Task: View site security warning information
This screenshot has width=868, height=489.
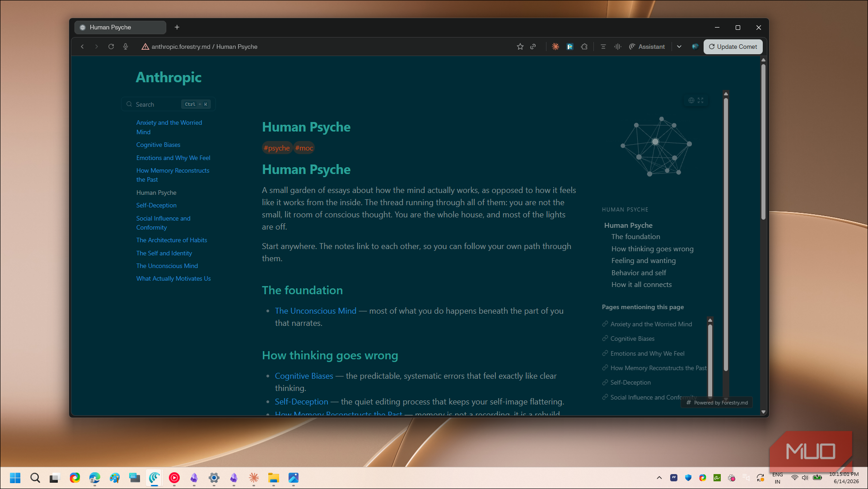Action: coord(145,47)
